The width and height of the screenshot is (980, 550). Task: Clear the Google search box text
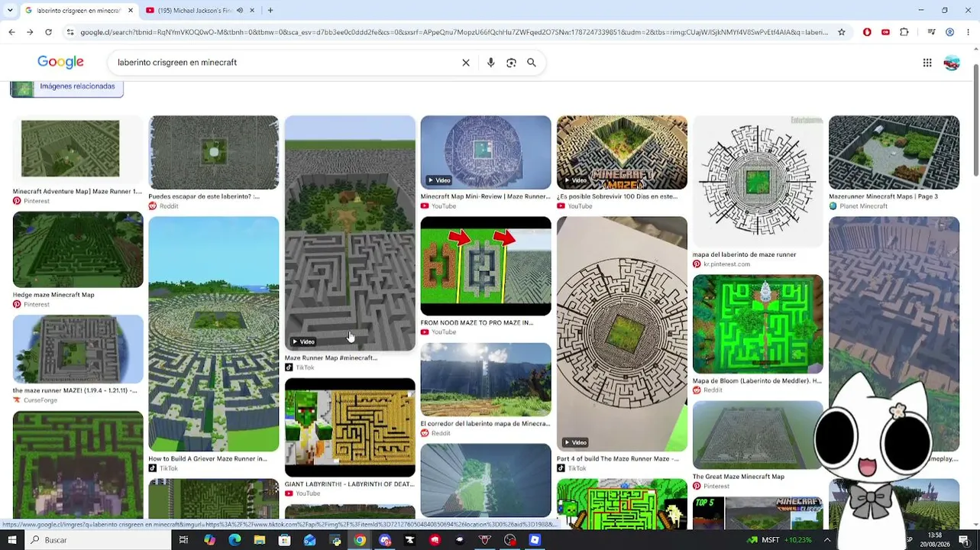point(466,63)
